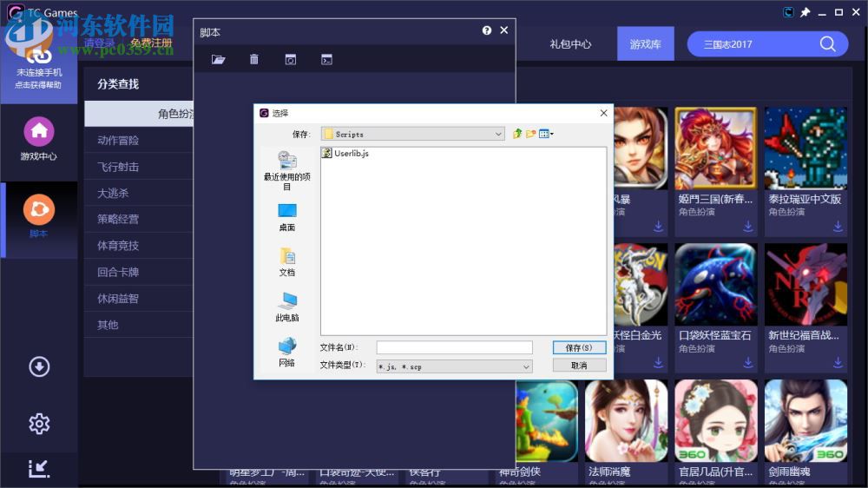The width and height of the screenshot is (868, 488).
Task: Click 未连接手机 phone connection status
Action: (x=38, y=72)
